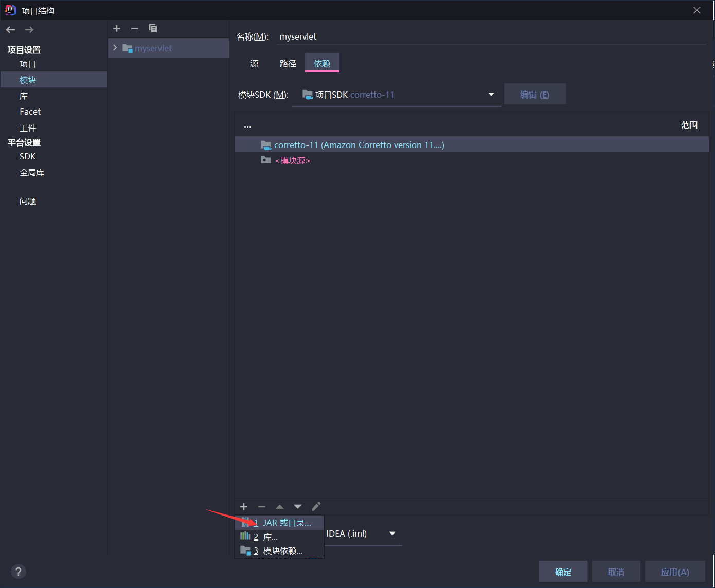Viewport: 715px width, 588px height.
Task: Select the corretto-11 dependency row
Action: point(472,145)
